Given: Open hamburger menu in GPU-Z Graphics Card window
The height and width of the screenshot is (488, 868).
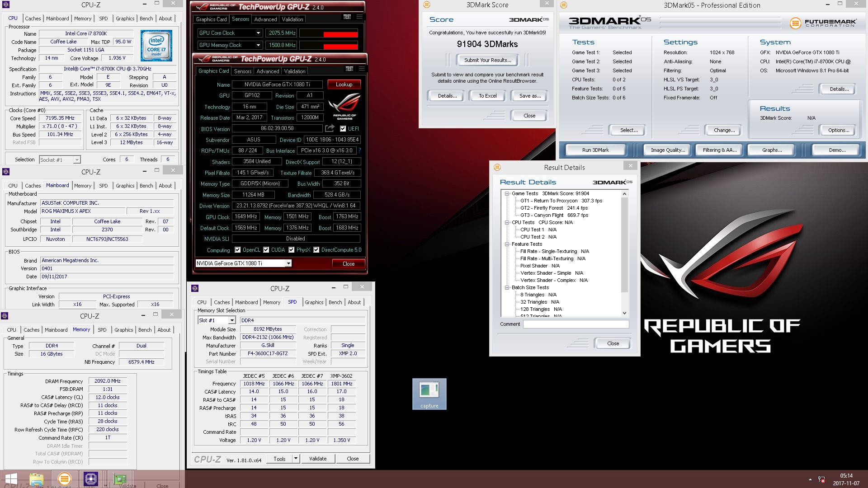Looking at the screenshot, I should (362, 69).
